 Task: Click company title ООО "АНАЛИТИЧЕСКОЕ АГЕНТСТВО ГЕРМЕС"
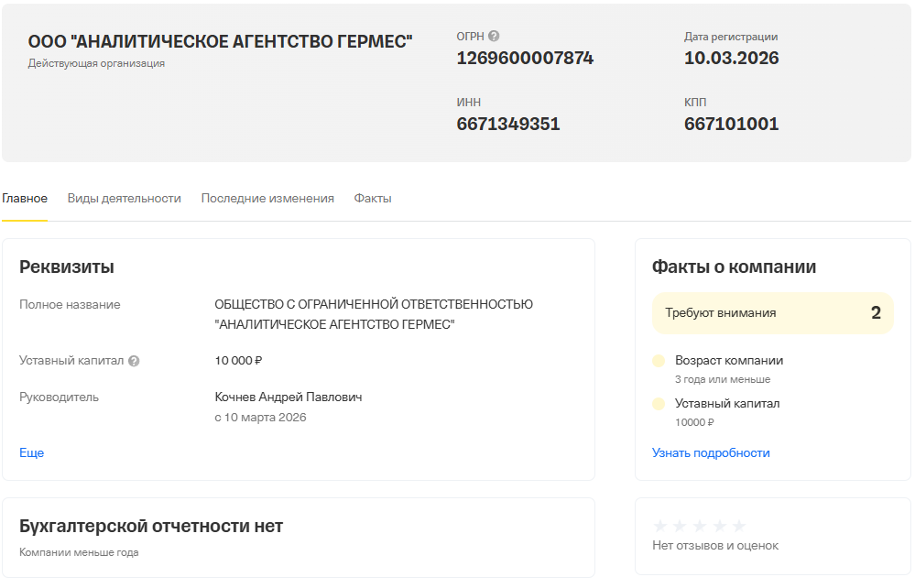[x=220, y=41]
